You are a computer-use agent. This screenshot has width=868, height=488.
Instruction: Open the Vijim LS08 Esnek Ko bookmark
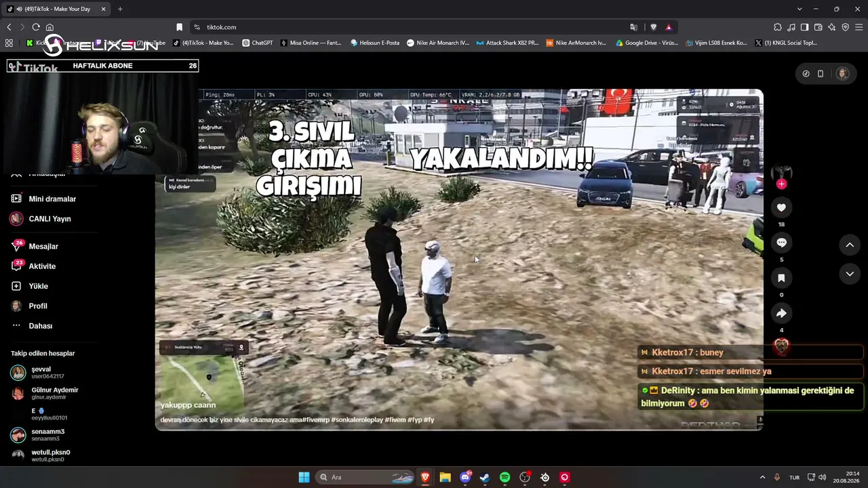tap(716, 43)
